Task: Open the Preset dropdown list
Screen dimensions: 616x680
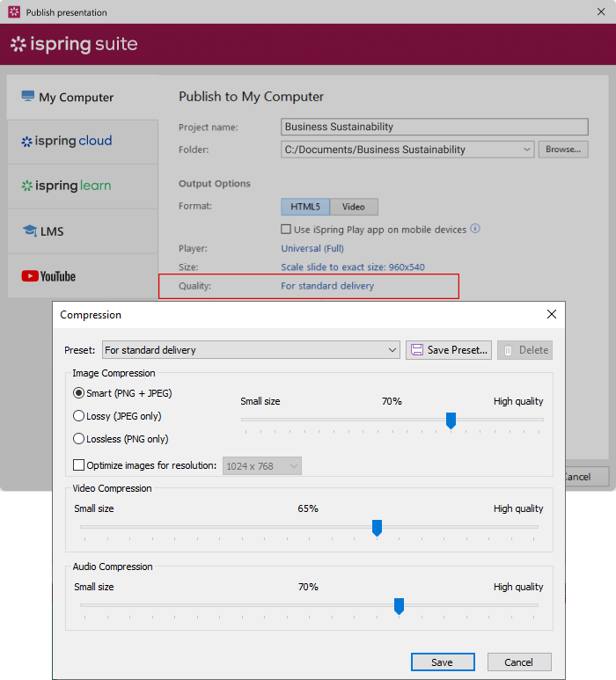Action: coord(392,350)
